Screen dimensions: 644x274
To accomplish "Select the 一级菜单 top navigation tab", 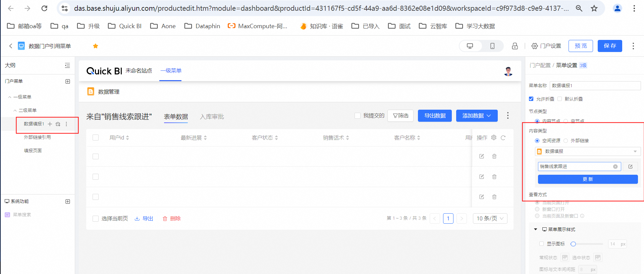I will (171, 71).
